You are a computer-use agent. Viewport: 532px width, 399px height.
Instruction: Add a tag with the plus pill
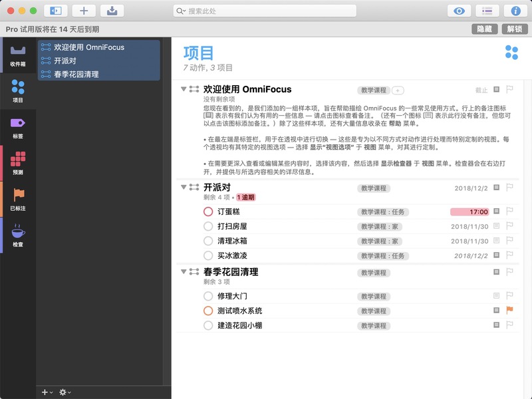[398, 90]
